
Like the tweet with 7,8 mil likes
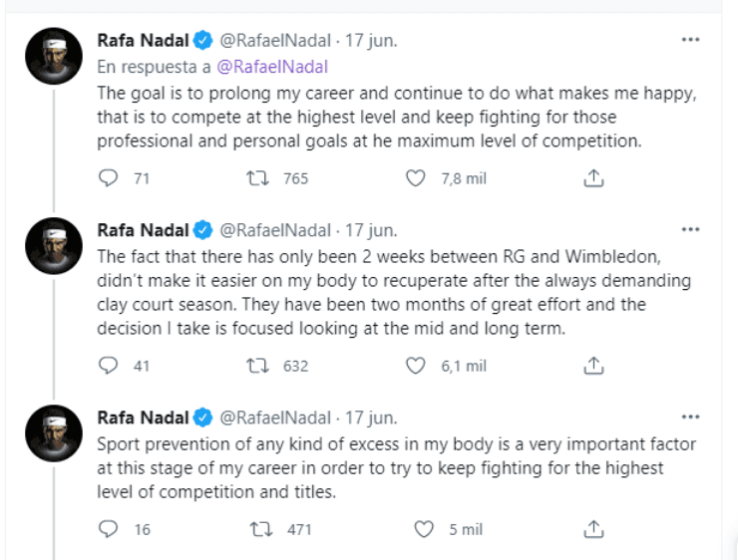pyautogui.click(x=417, y=178)
